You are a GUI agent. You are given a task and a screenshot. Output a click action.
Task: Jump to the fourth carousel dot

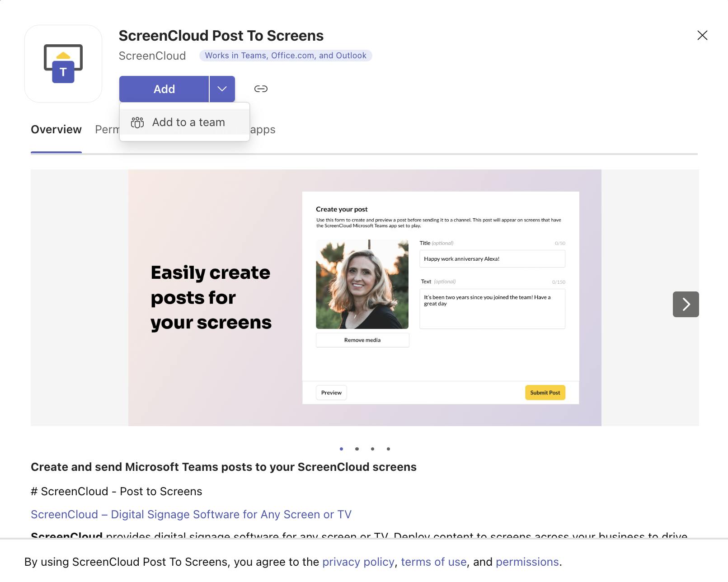tap(388, 449)
